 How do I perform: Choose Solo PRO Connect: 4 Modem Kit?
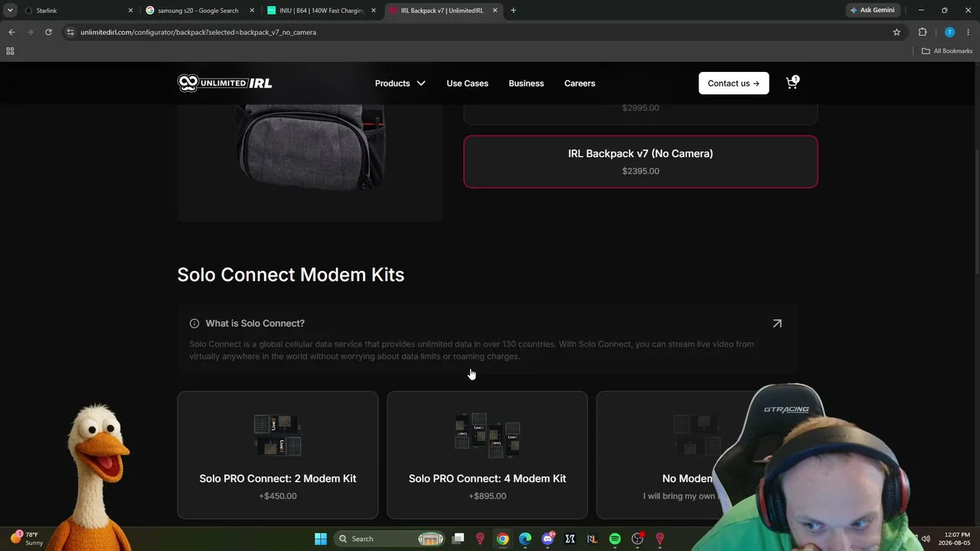click(x=487, y=455)
